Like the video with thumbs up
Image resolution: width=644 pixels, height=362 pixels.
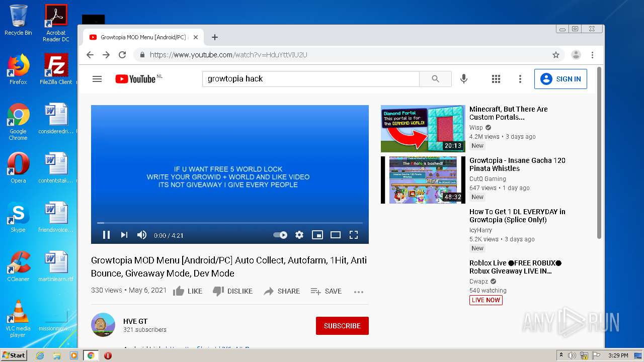coord(188,291)
